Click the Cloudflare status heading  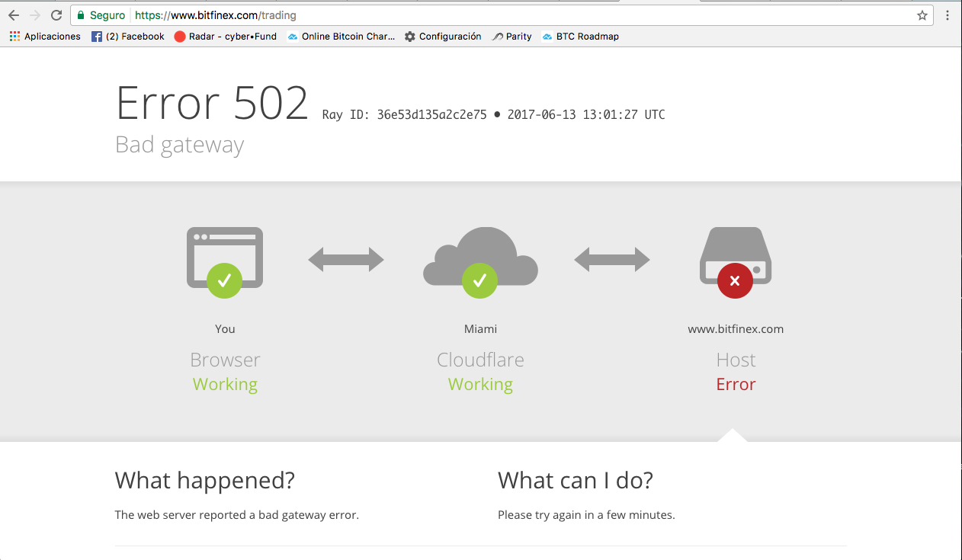(480, 360)
